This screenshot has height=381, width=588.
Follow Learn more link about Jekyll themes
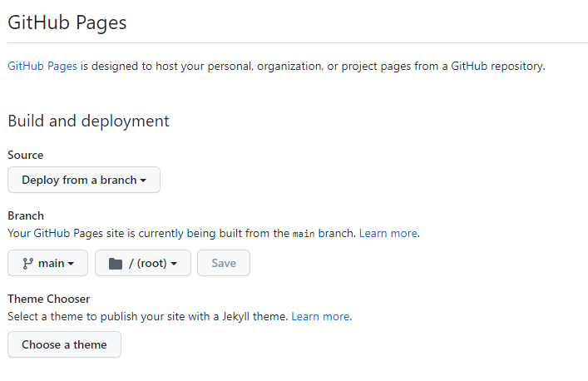[x=320, y=316]
